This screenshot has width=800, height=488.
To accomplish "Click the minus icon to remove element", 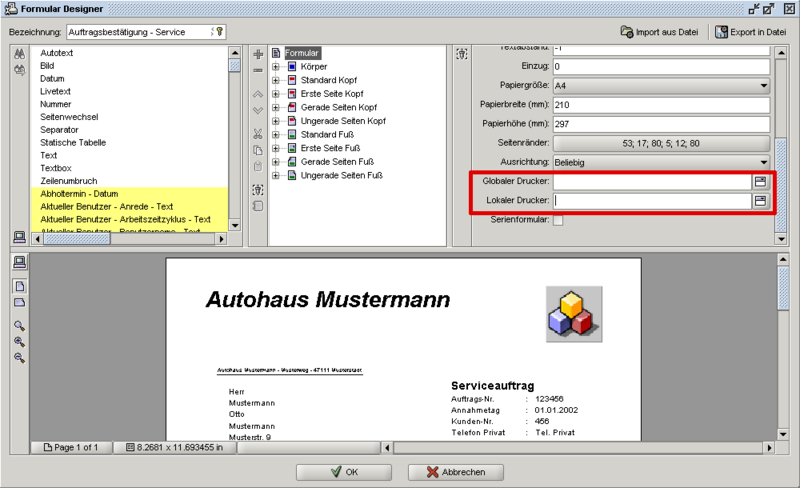I will (x=257, y=70).
